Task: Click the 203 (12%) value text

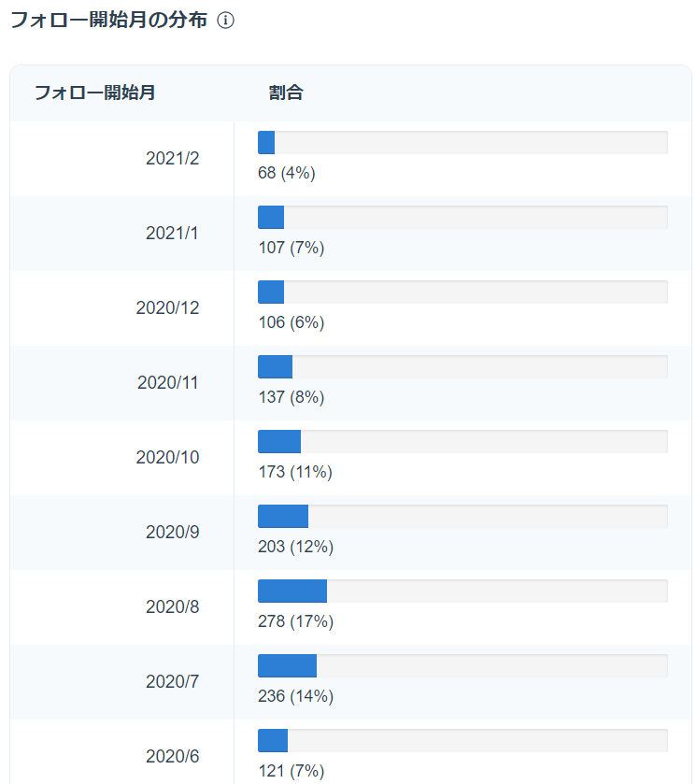Action: click(295, 547)
